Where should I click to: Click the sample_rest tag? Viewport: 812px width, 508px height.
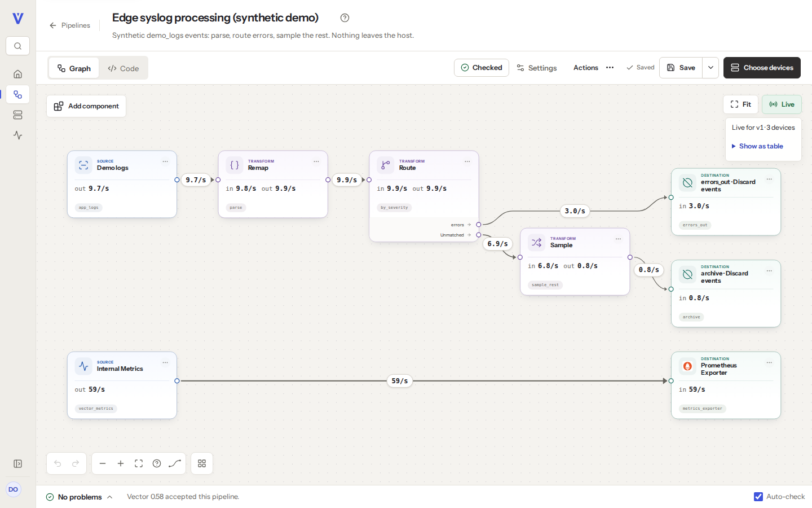click(x=545, y=285)
